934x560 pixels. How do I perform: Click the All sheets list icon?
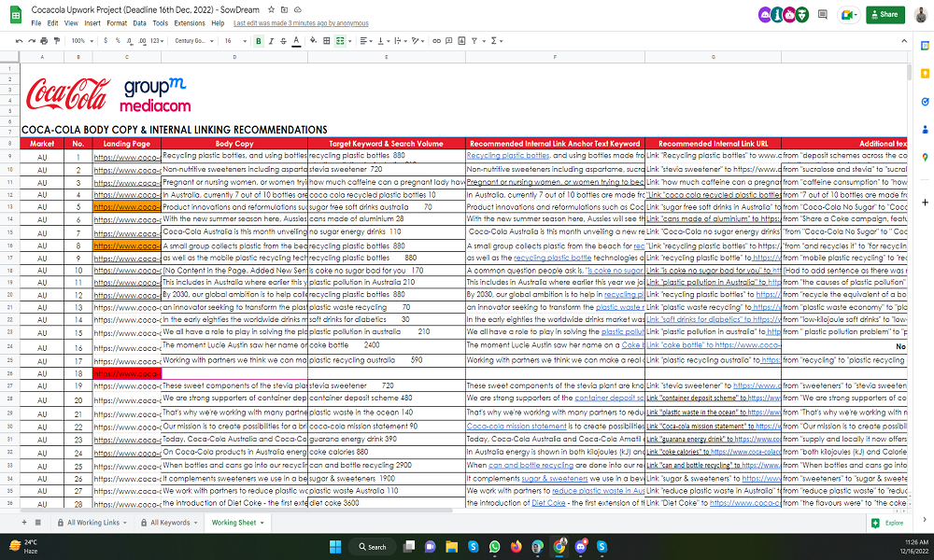(38, 523)
